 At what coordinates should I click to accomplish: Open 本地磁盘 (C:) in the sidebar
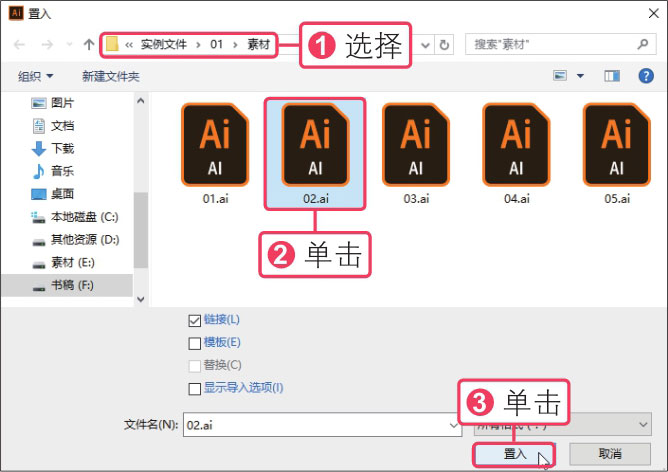(84, 217)
